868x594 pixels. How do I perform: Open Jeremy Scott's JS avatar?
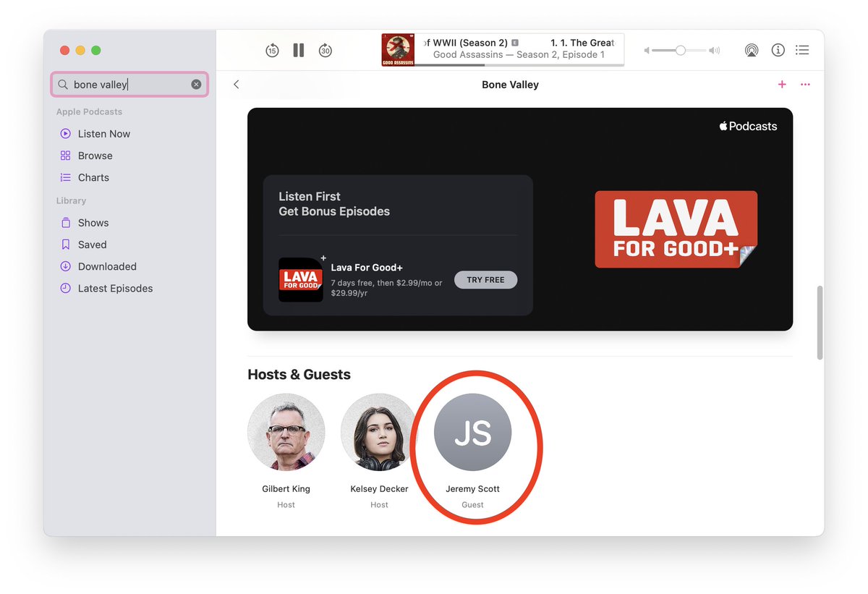[472, 433]
